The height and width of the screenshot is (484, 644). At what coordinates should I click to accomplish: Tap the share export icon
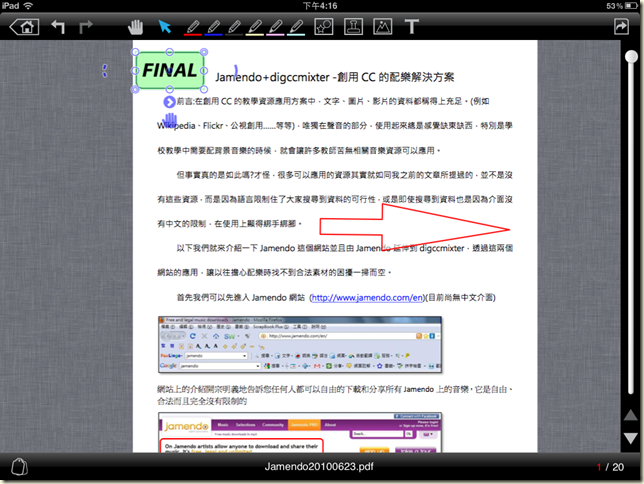point(621,27)
